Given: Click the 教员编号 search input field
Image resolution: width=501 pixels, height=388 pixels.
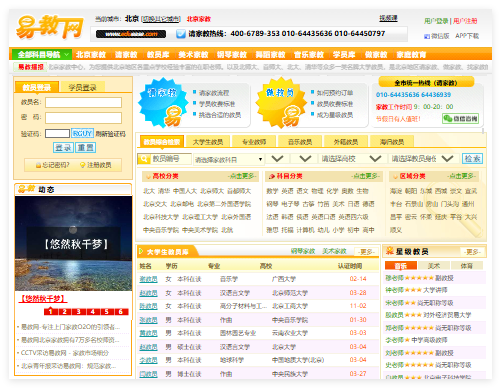Looking at the screenshot, I should pos(171,159).
